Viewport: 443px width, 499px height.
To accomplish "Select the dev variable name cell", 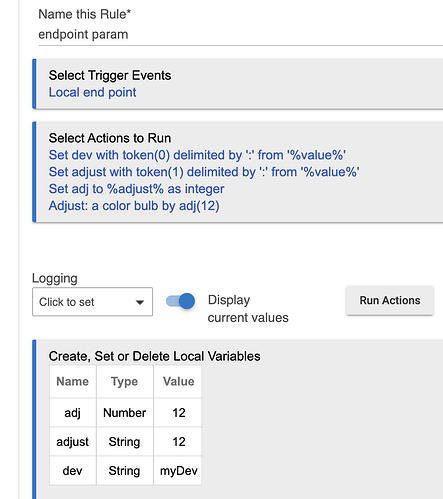I will click(x=73, y=471).
